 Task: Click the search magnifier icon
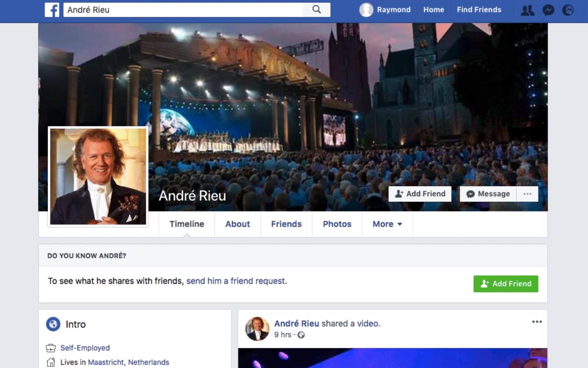coord(316,9)
